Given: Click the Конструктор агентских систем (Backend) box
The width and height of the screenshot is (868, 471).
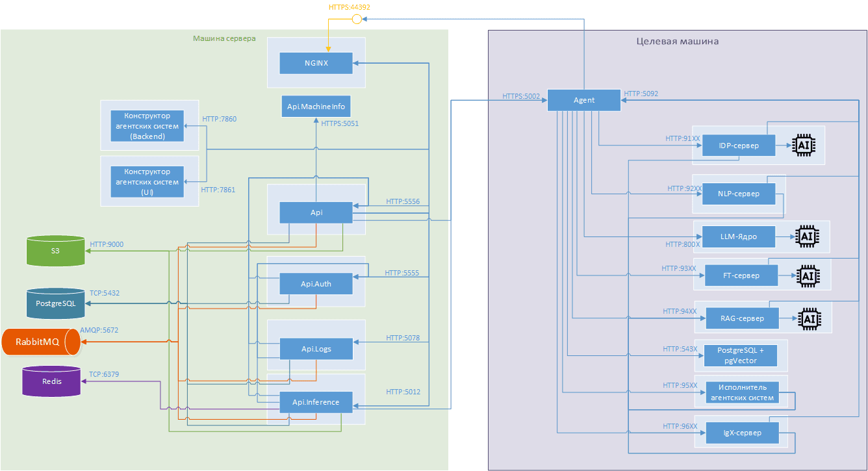Looking at the screenshot, I should [x=147, y=126].
